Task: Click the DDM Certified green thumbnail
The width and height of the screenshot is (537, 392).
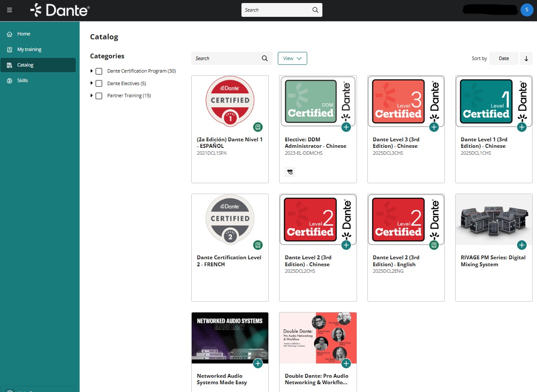Action: click(x=318, y=102)
